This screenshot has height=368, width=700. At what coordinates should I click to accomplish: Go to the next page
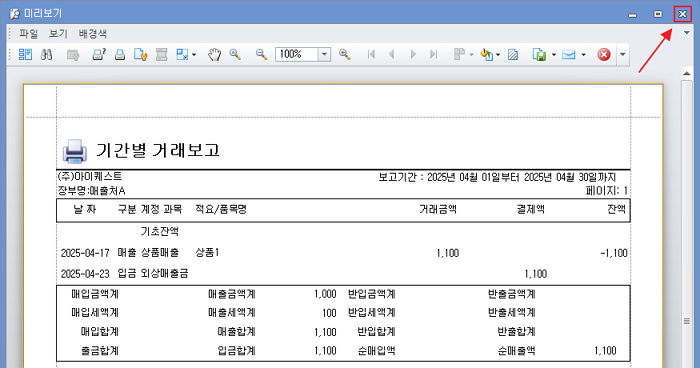pos(413,54)
